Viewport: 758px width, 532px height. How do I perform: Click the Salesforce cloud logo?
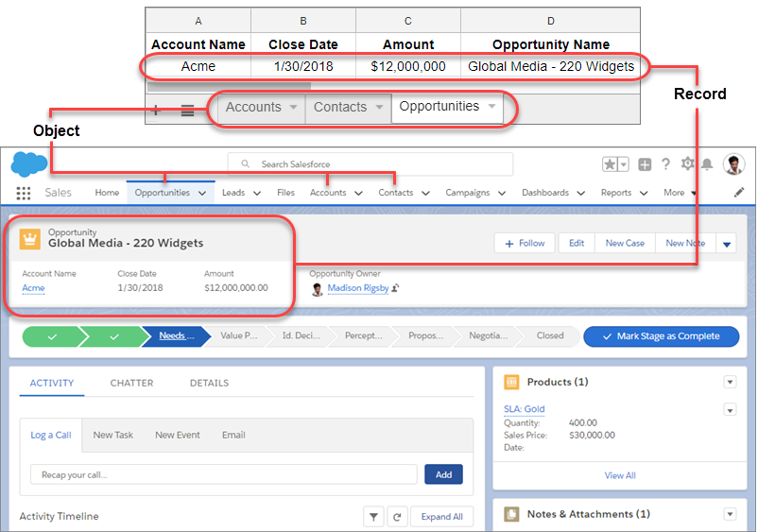[x=29, y=163]
